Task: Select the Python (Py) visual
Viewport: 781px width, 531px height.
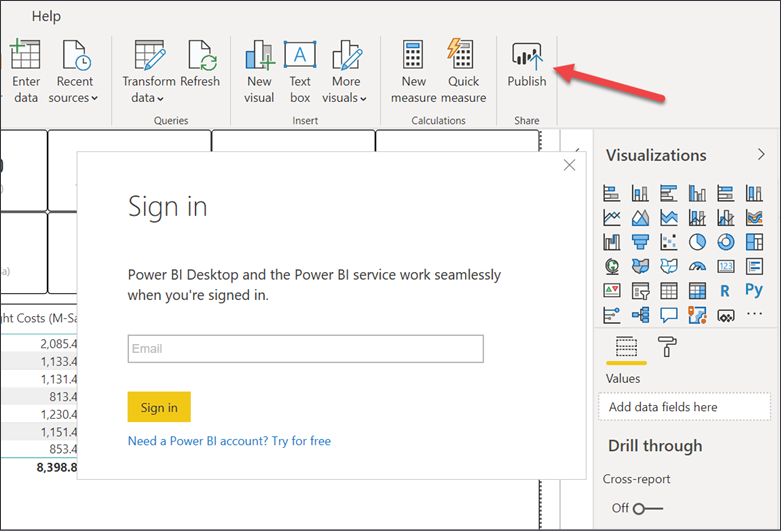Action: tap(754, 289)
